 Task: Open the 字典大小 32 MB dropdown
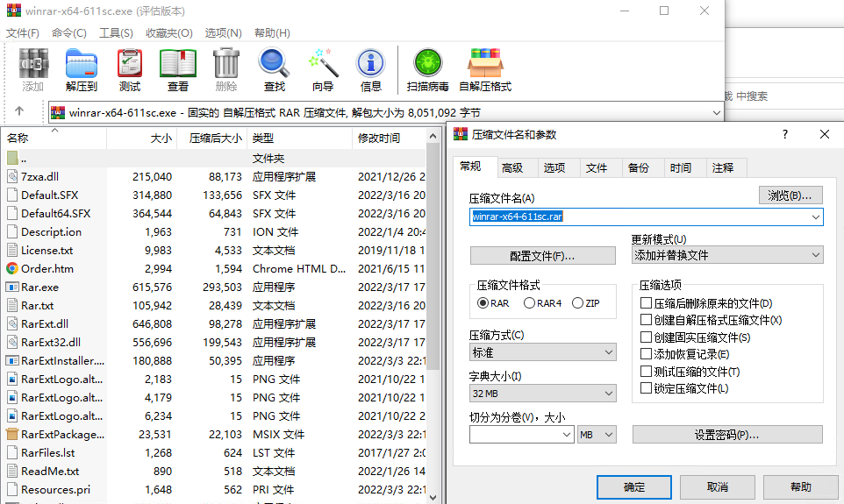[542, 394]
